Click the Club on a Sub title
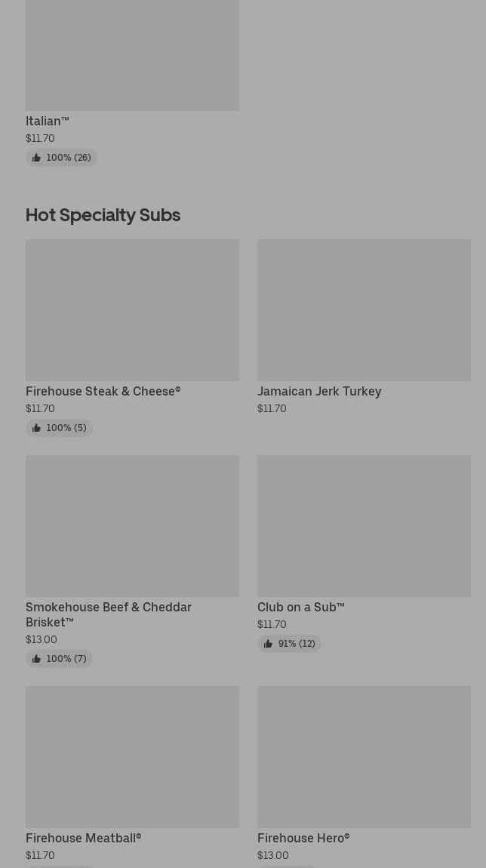The height and width of the screenshot is (868, 486). pyautogui.click(x=300, y=607)
